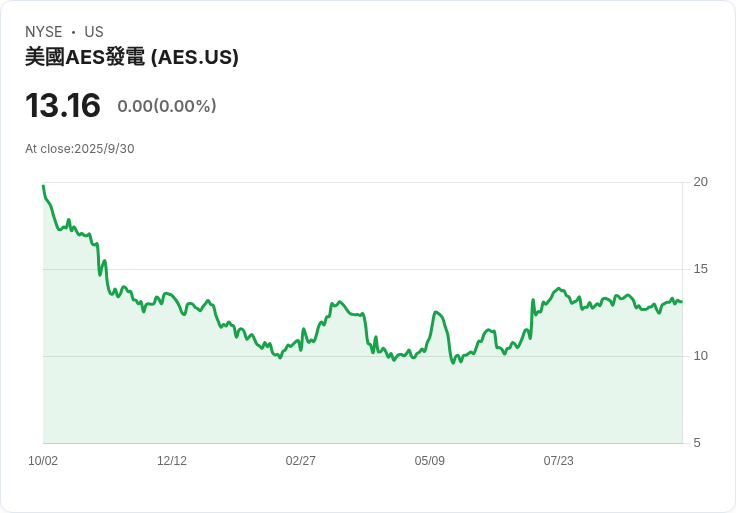Click the 美國AES發電 (AES.US) stock title
The height and width of the screenshot is (513, 736).
click(132, 58)
